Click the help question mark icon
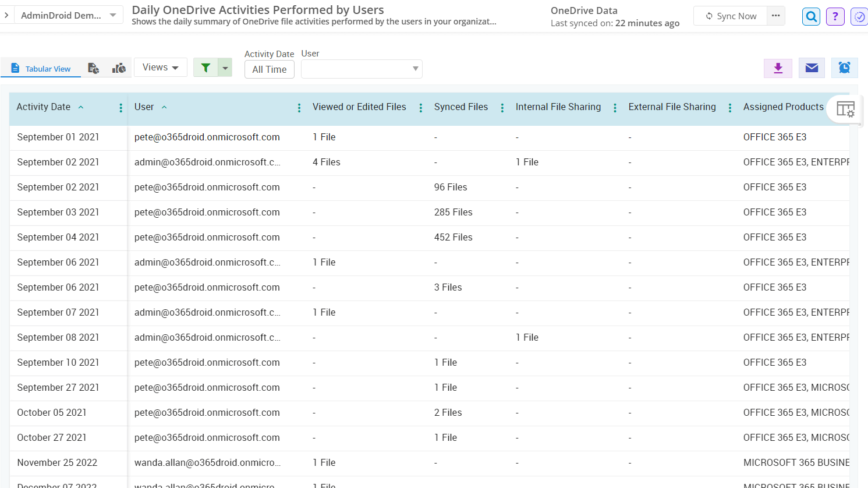This screenshot has height=488, width=868. point(835,16)
